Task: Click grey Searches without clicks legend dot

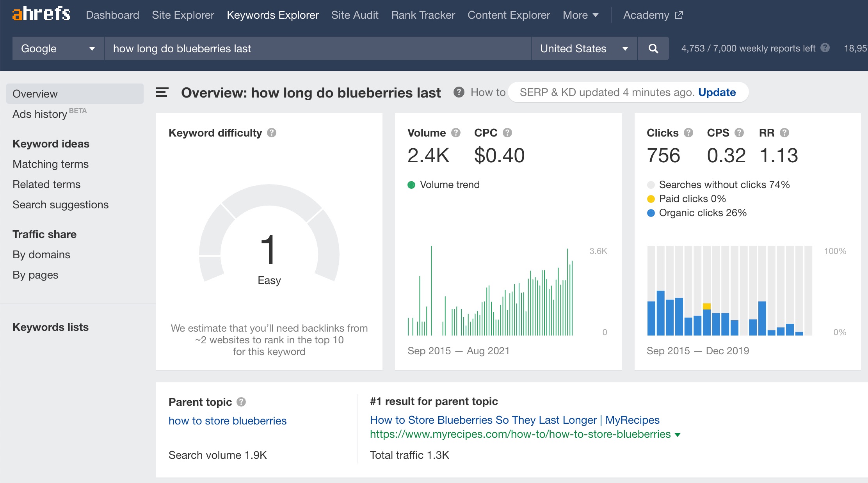Action: tap(651, 185)
